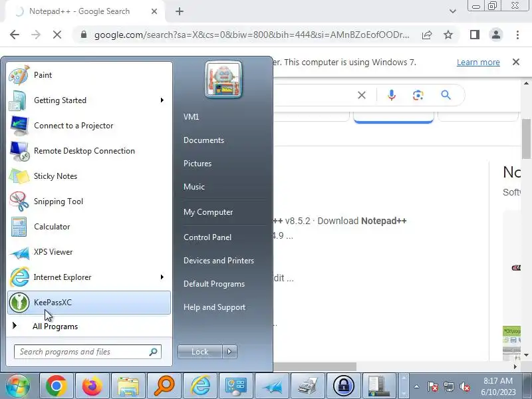Focus the Search programs and files box
The width and height of the screenshot is (532, 399).
tap(88, 352)
